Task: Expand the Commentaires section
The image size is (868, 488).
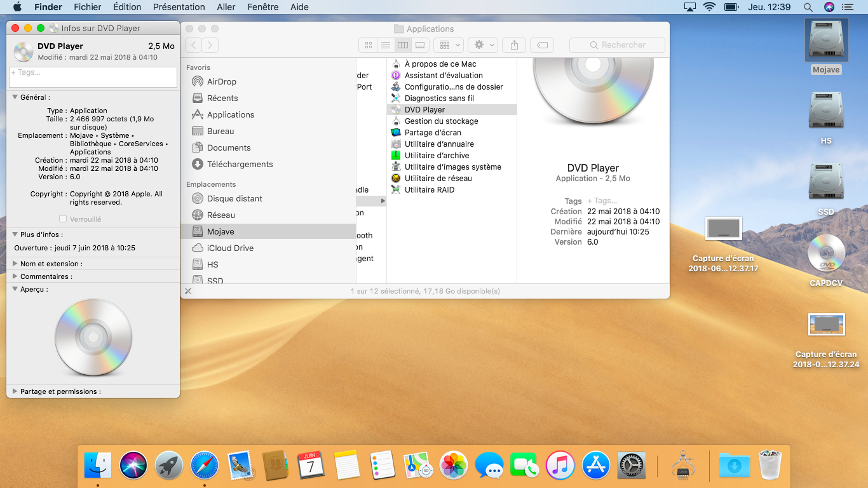Action: (x=15, y=276)
